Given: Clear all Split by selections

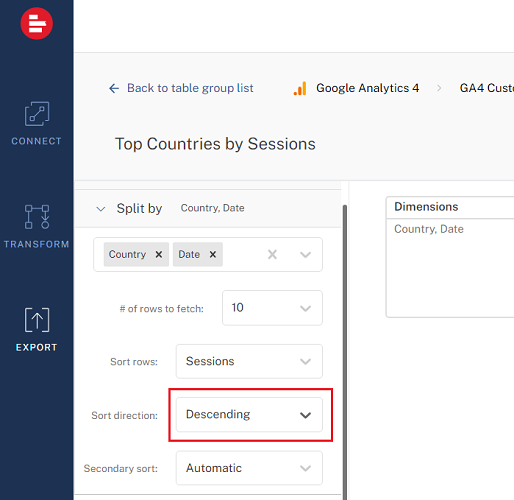Looking at the screenshot, I should (272, 255).
